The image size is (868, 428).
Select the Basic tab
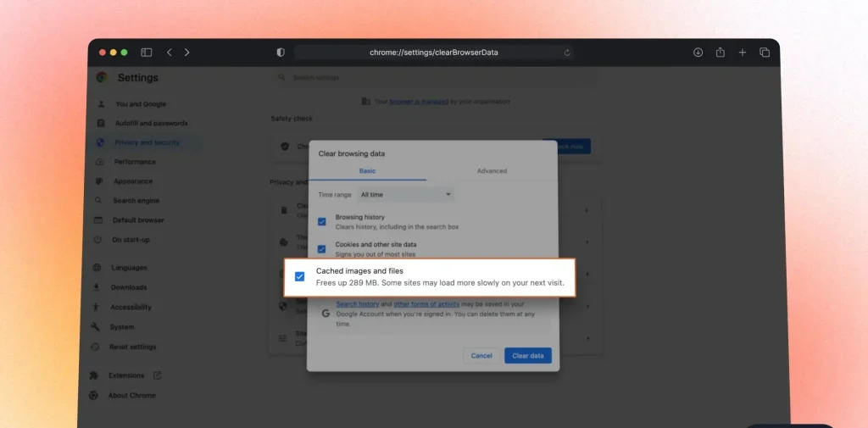tap(367, 171)
